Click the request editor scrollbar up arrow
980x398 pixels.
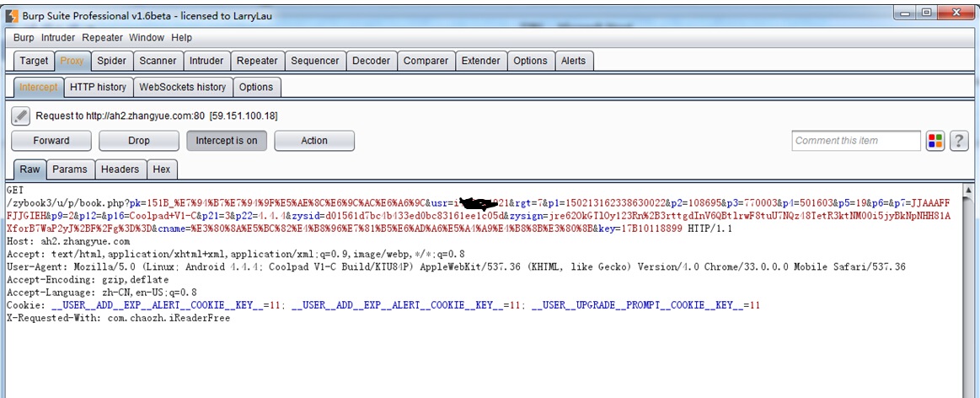(968, 189)
